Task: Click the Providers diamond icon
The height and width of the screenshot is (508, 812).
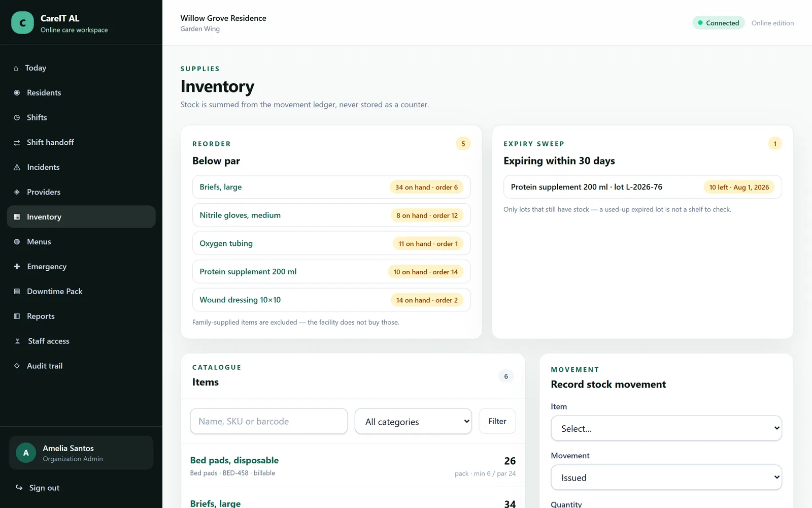Action: pos(17,192)
